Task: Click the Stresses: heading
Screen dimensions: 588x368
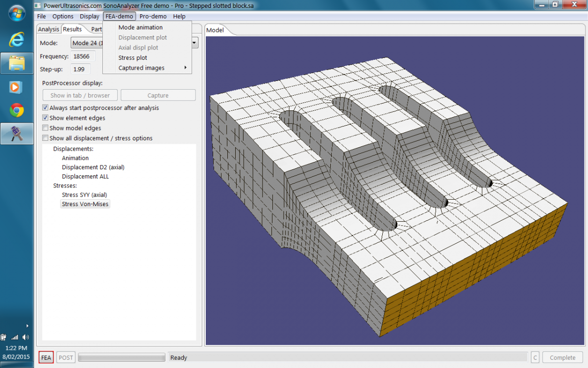Action: tap(65, 186)
